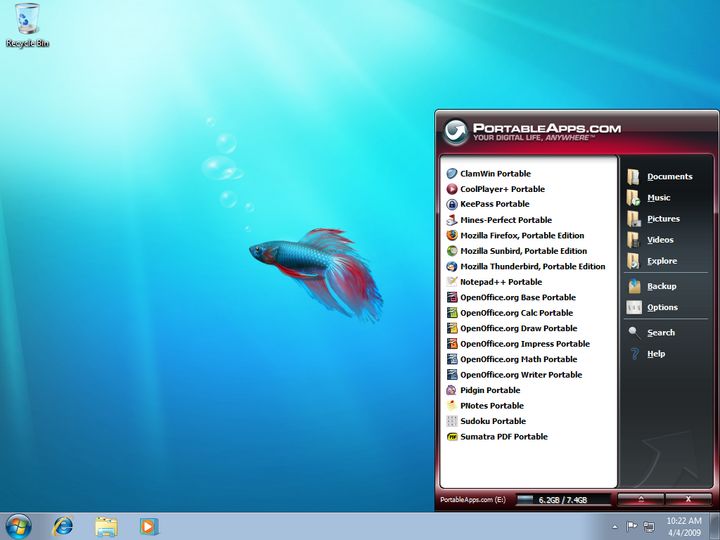Click the ClamWin Portable shield icon
This screenshot has width=720, height=540.
tap(452, 174)
